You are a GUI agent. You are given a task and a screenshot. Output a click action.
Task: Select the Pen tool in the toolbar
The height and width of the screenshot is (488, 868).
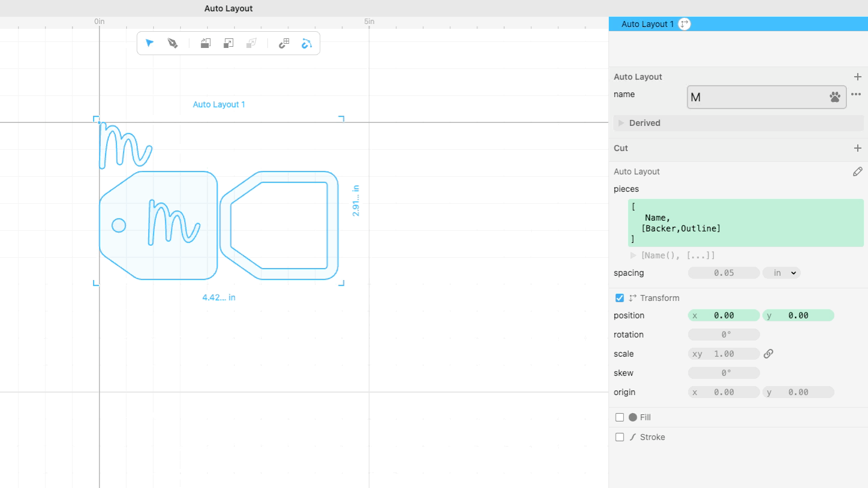click(173, 43)
